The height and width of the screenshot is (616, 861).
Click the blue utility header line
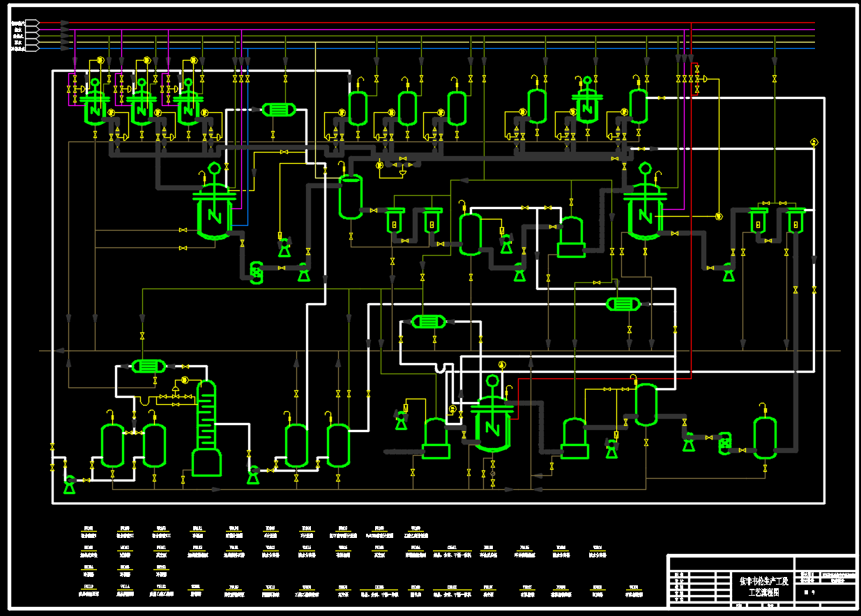coord(418,49)
